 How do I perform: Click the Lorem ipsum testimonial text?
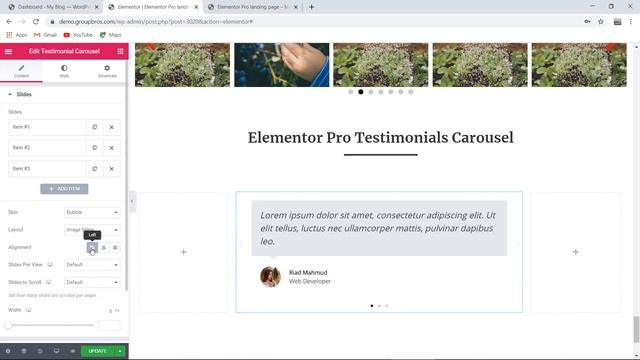click(x=378, y=228)
